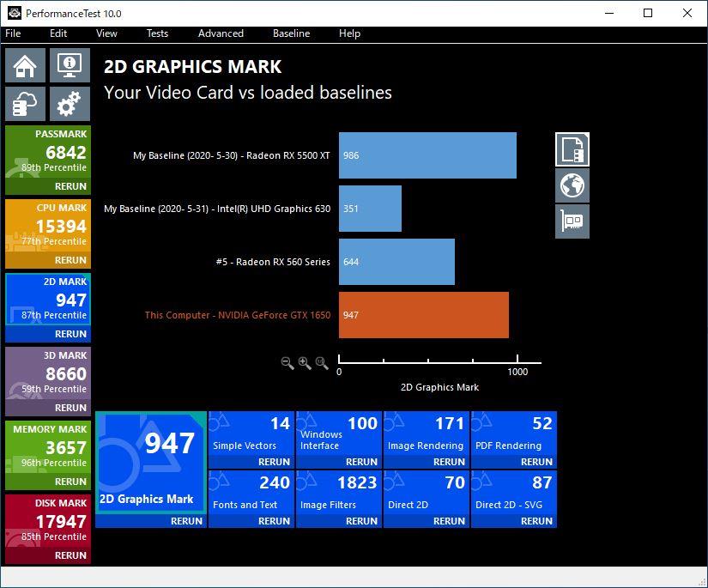Open the Edit menu
The image size is (708, 588).
(x=58, y=33)
